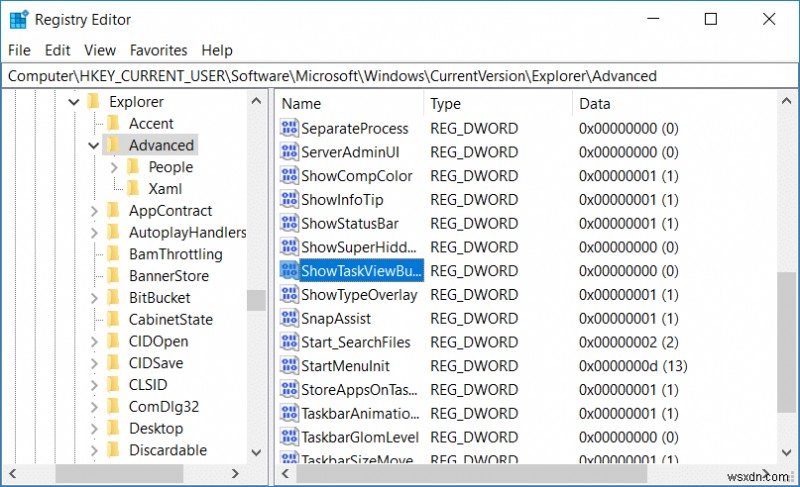Select the icon beside Start_SearchFiles
Screen dimensions: 800x487
click(290, 342)
